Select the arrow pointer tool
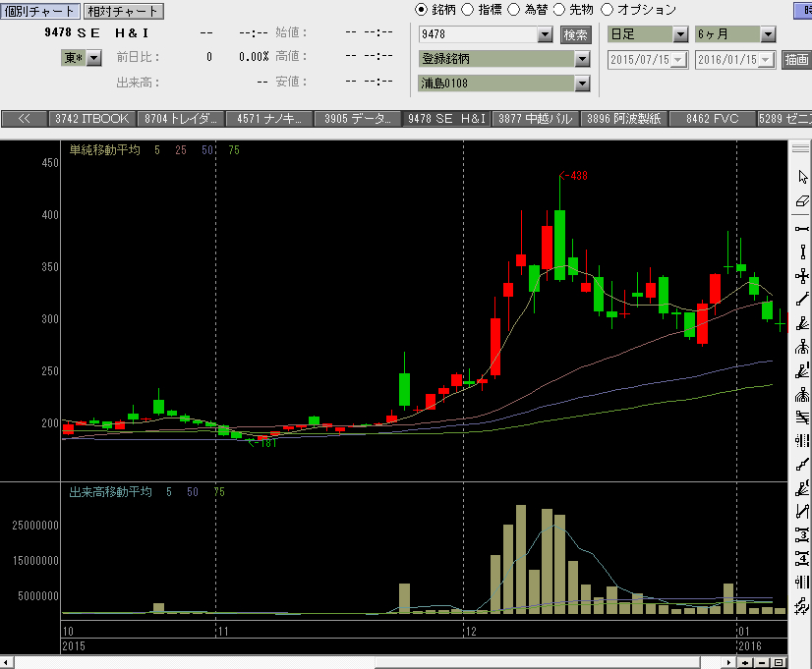The width and height of the screenshot is (812, 669). [x=802, y=177]
